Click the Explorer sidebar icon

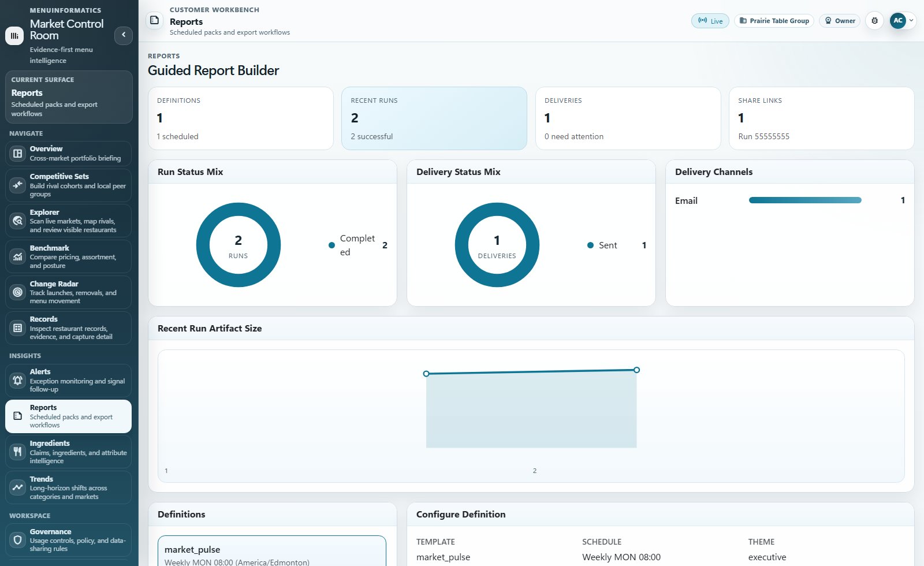tap(18, 221)
